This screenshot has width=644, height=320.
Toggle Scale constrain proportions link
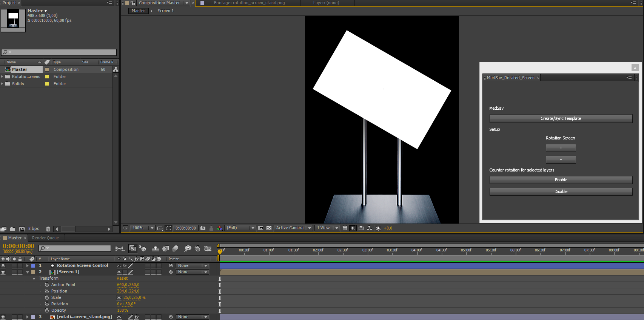tap(119, 298)
